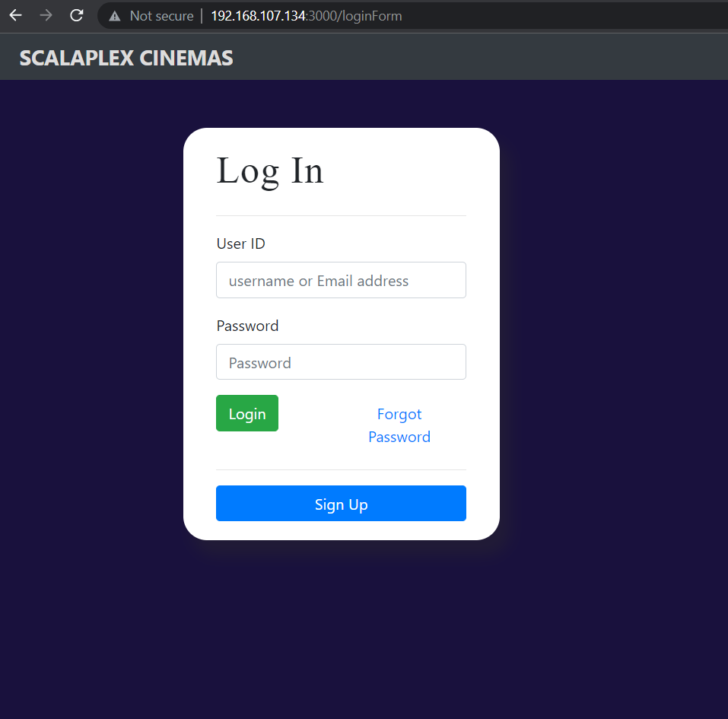Click the Log In heading text
Image resolution: width=728 pixels, height=719 pixels.
coord(270,171)
